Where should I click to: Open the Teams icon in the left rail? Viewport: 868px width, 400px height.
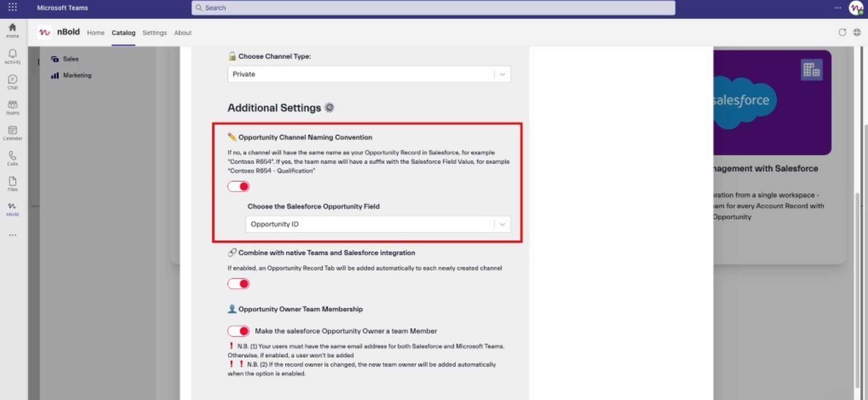tap(12, 107)
